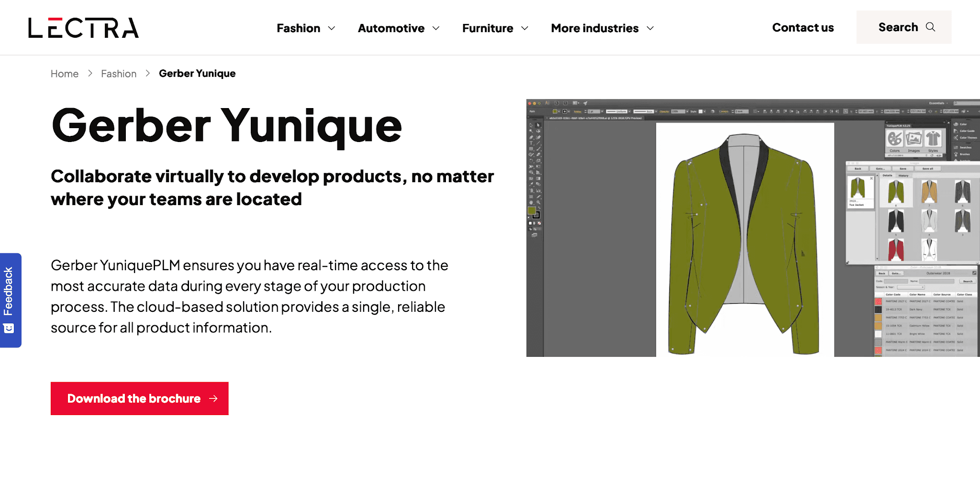The width and height of the screenshot is (980, 483).
Task: Click the Feedback smiley icon
Action: tap(9, 329)
